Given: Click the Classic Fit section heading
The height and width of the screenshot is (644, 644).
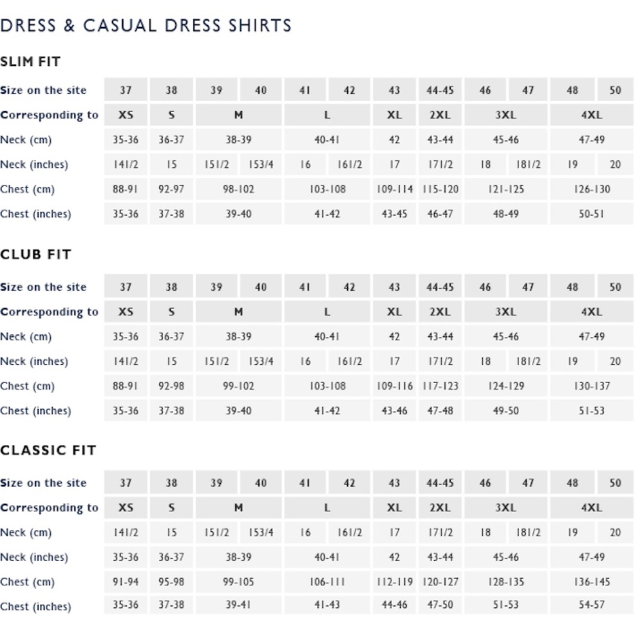Looking at the screenshot, I should click(48, 450).
